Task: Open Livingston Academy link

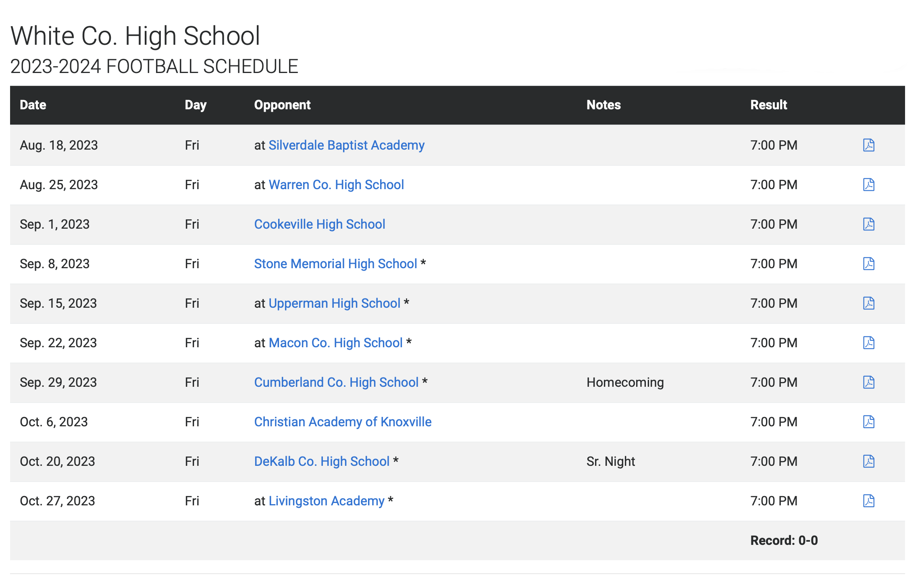Action: tap(327, 501)
